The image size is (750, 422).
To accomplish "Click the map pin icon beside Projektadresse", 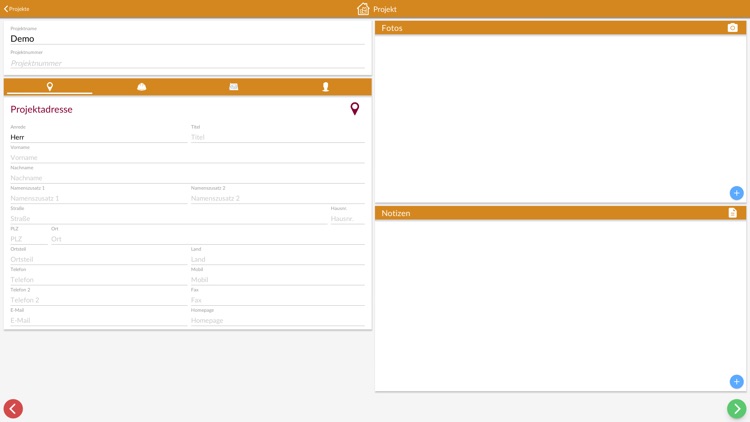I will 354,109.
